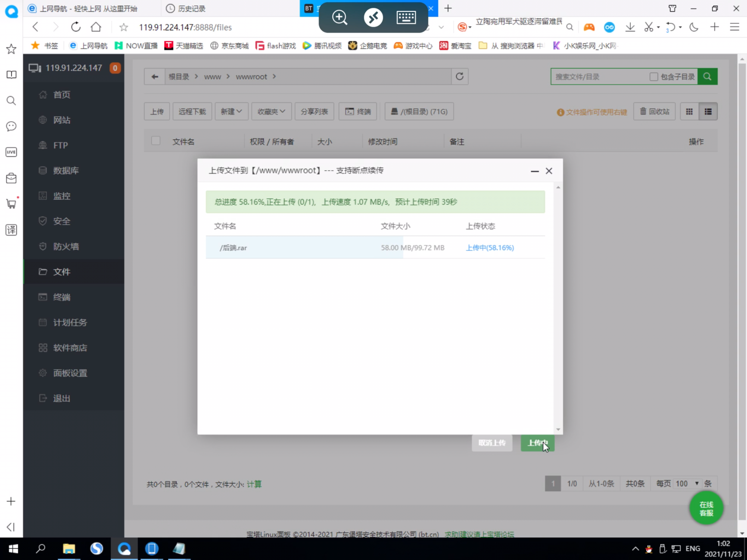Image resolution: width=747 pixels, height=560 pixels.
Task: Open the 收藏夹 dropdown
Action: pos(271,112)
